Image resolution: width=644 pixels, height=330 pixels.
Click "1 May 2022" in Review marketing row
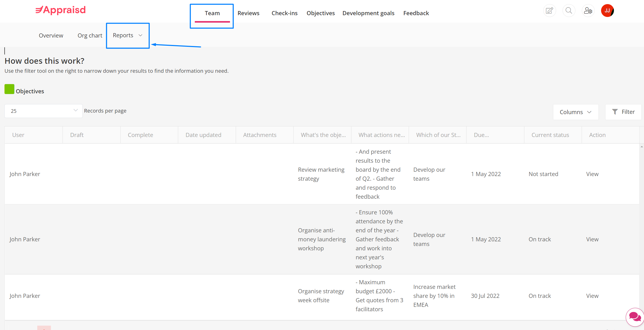click(x=486, y=174)
